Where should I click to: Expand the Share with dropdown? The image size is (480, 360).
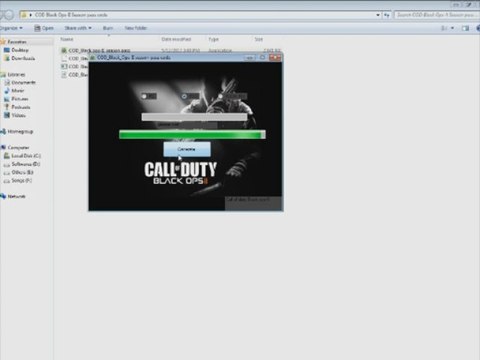tap(78, 28)
